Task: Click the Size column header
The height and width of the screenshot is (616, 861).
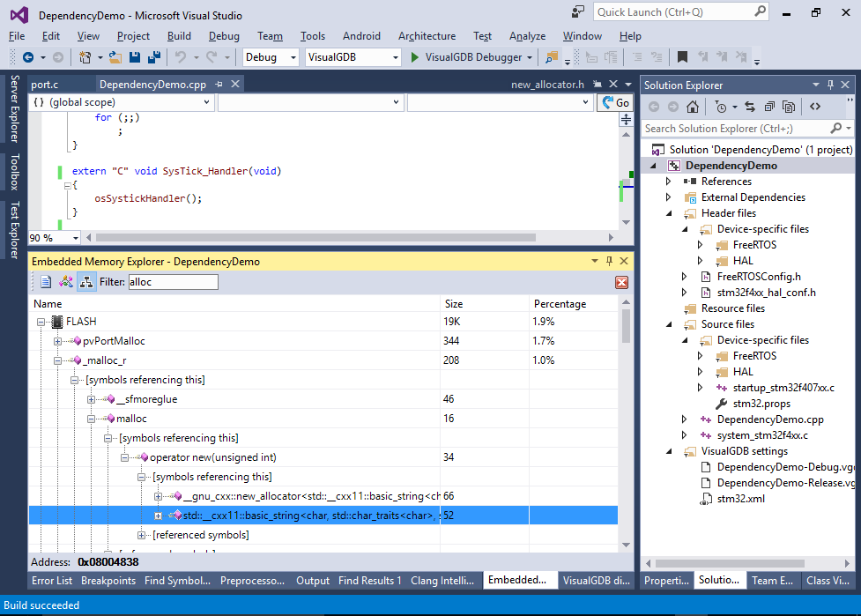Action: (485, 304)
